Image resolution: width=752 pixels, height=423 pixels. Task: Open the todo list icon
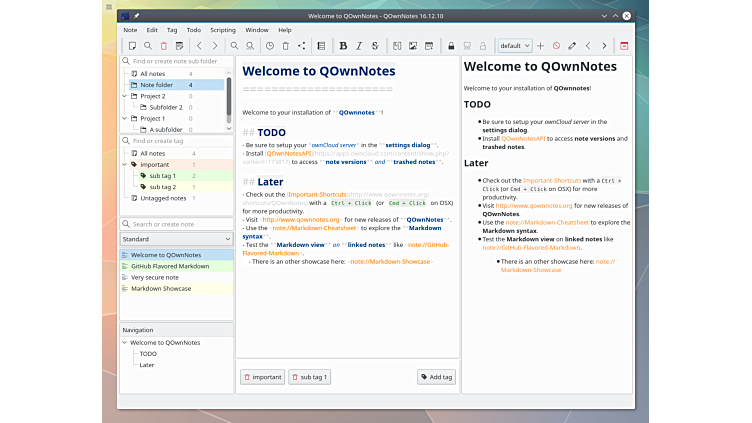tap(321, 46)
